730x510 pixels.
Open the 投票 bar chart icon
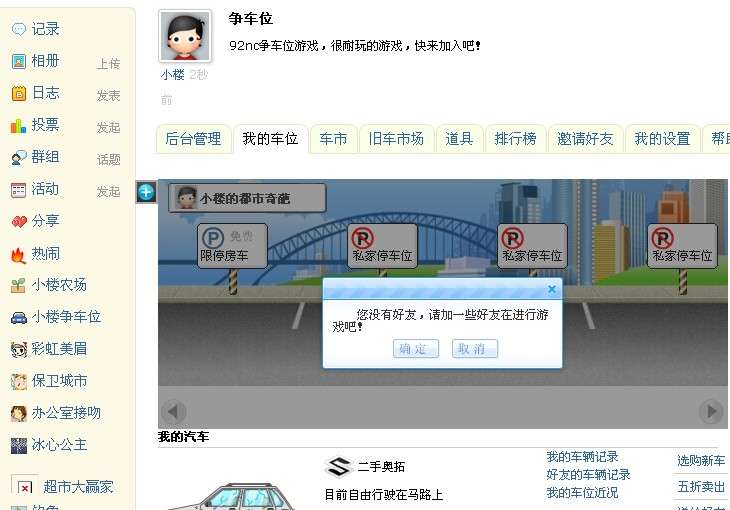coord(19,125)
